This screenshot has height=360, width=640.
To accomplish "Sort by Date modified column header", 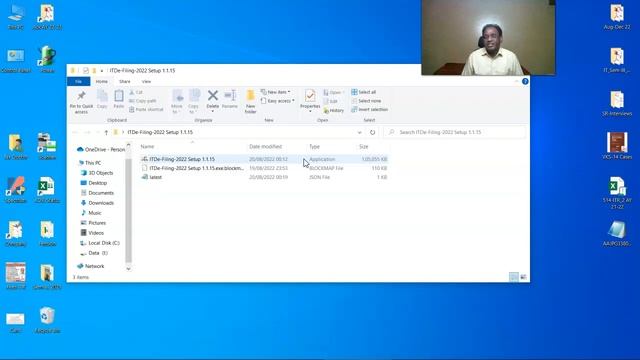I will [266, 147].
